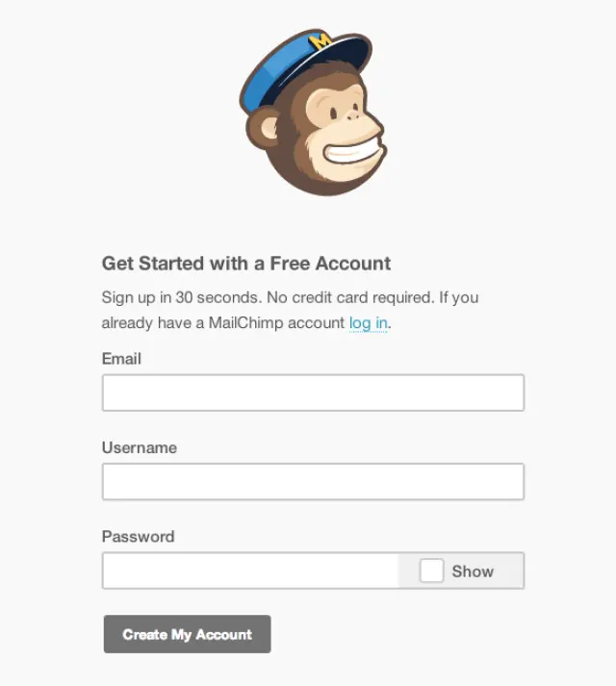
Task: Click the yellow M badge on the cap
Action: [321, 41]
